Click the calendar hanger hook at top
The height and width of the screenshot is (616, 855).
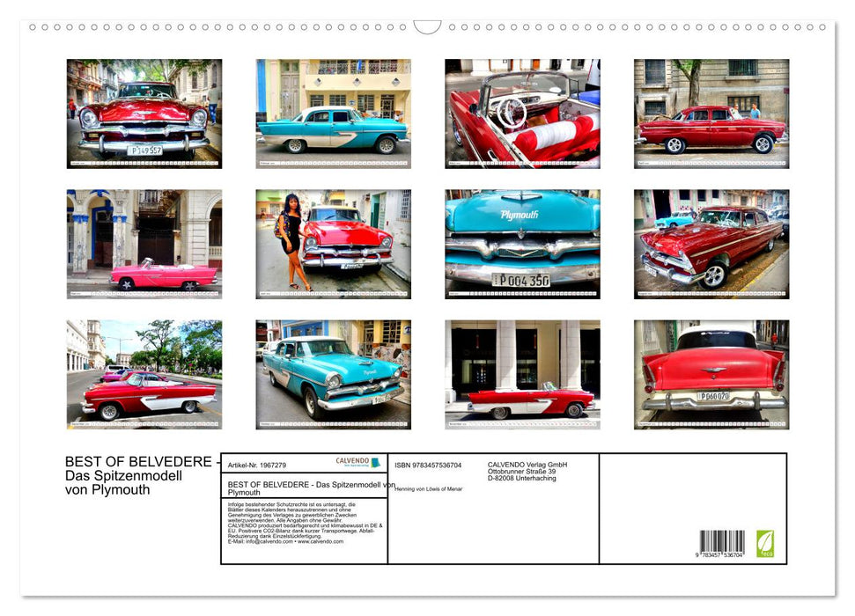pyautogui.click(x=427, y=27)
